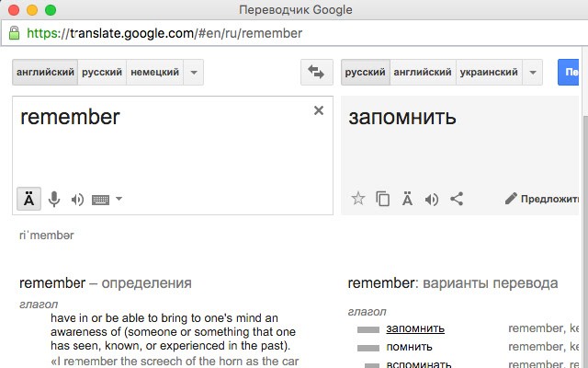Screen dimensions: 588x368
Task: Share the translation
Action: pos(457,198)
